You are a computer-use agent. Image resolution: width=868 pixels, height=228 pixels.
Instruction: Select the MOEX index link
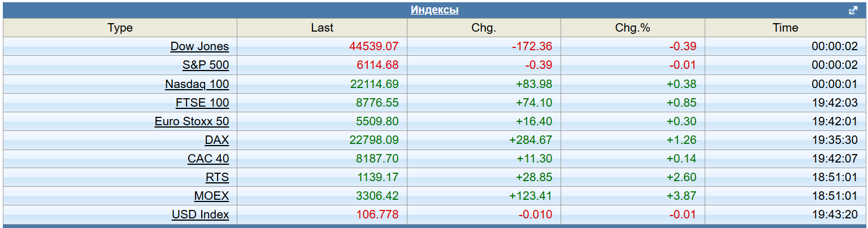pyautogui.click(x=211, y=196)
